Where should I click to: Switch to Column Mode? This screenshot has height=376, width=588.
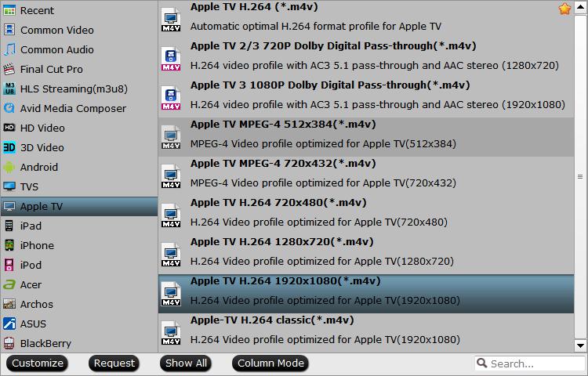(x=270, y=363)
